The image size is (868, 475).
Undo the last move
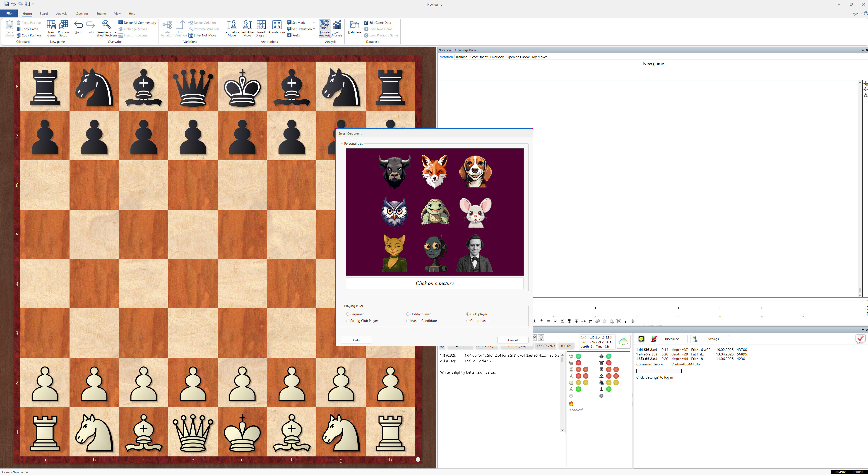coord(78,28)
